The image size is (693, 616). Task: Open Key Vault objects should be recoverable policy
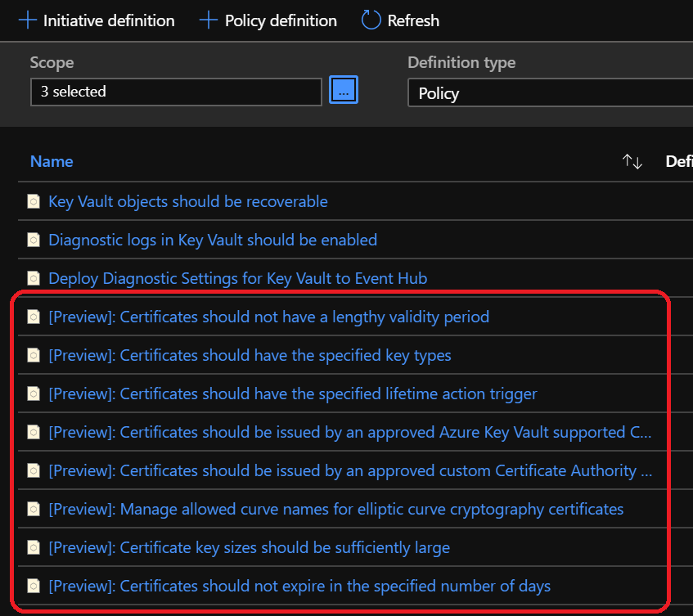coord(188,202)
